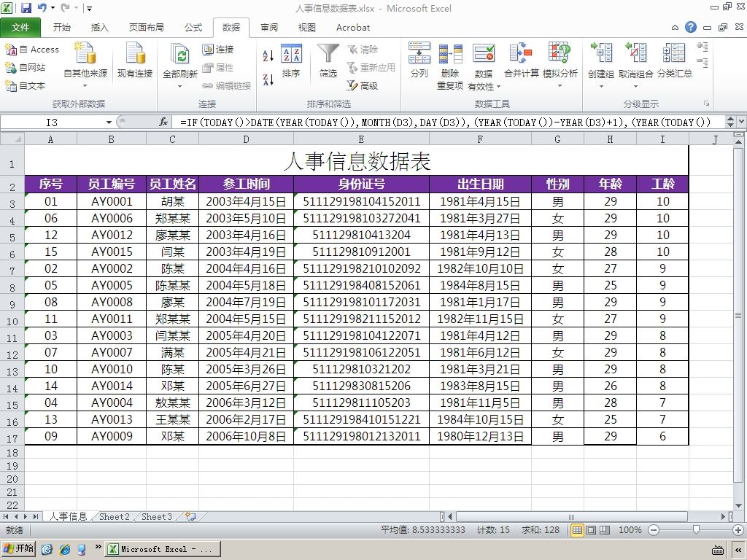Select Sheet2 worksheet tab
This screenshot has width=747, height=560.
[x=115, y=516]
